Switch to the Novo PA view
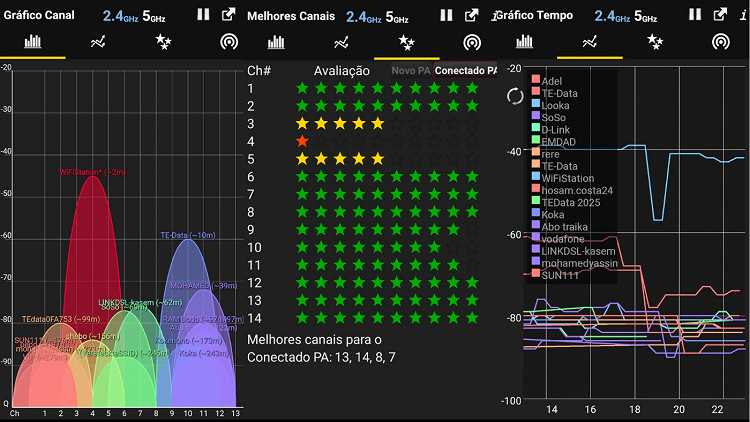This screenshot has height=422, width=750. click(410, 70)
